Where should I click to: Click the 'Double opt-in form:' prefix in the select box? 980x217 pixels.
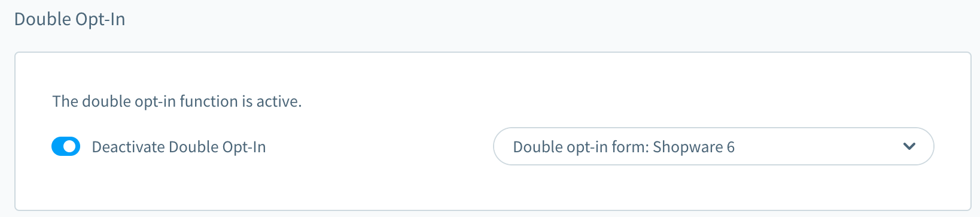(x=581, y=147)
